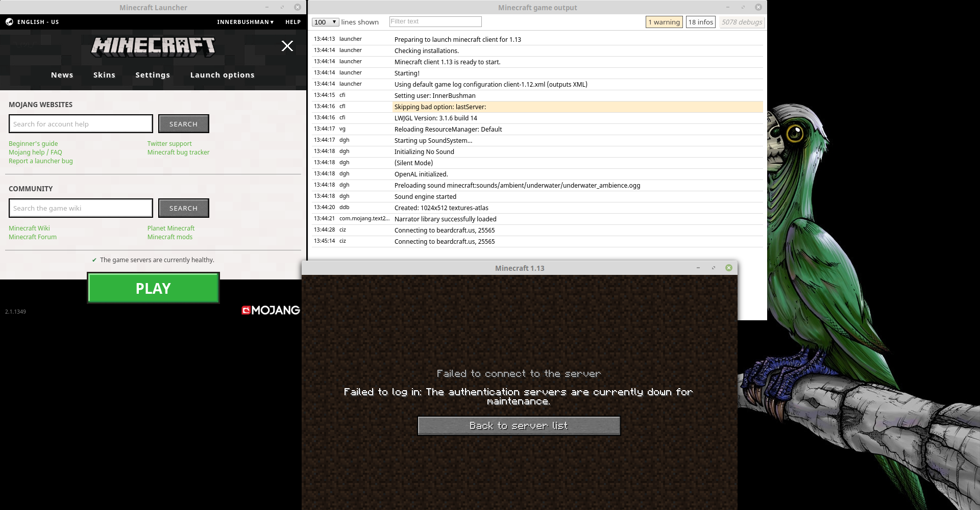980x510 pixels.
Task: Select the 'Minecraft client 1.13 is ready to start.' line
Action: pyautogui.click(x=537, y=62)
